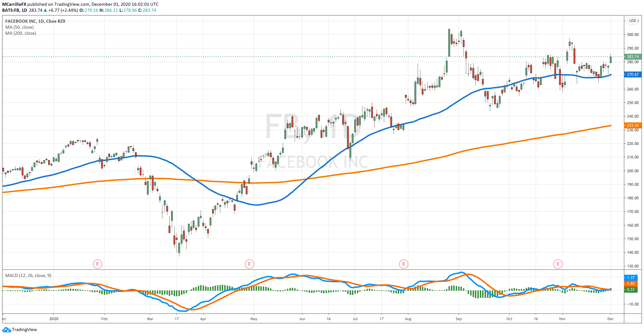Click the blue 270.67 MA50 price tag
The image size is (644, 336).
pos(633,74)
